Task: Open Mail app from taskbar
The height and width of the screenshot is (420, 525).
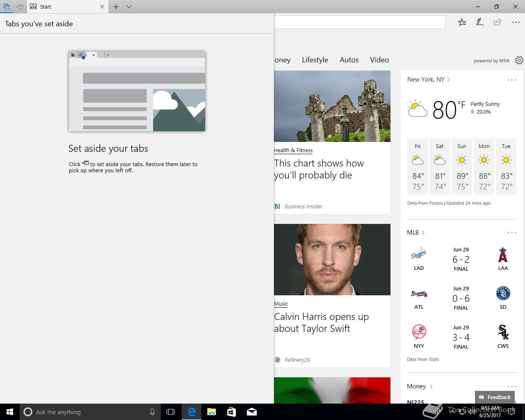Action: (252, 412)
